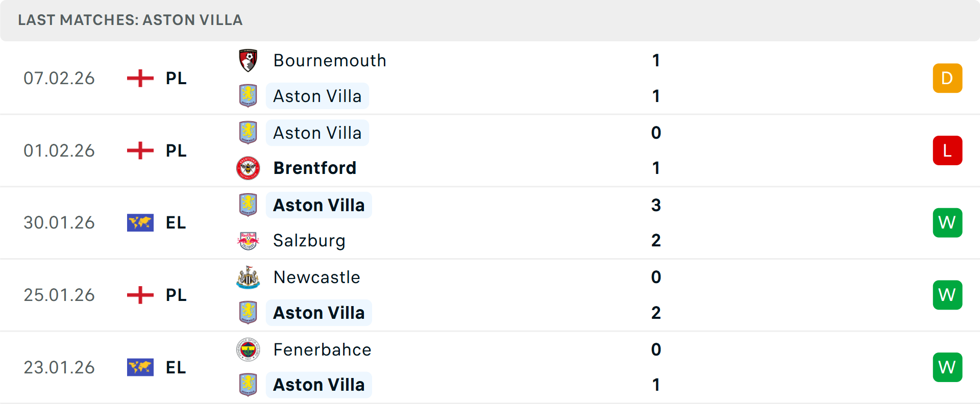Click the EL competition icon beside the Fenerbahce fixture
The width and height of the screenshot is (980, 404).
[x=140, y=367]
